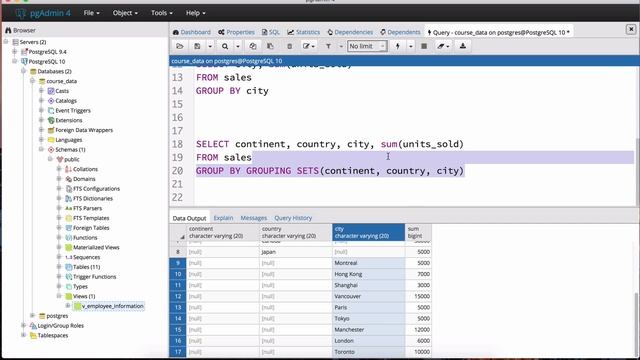This screenshot has height=360, width=640.
Task: Click the Materialized Views node icon
Action: coord(69,247)
